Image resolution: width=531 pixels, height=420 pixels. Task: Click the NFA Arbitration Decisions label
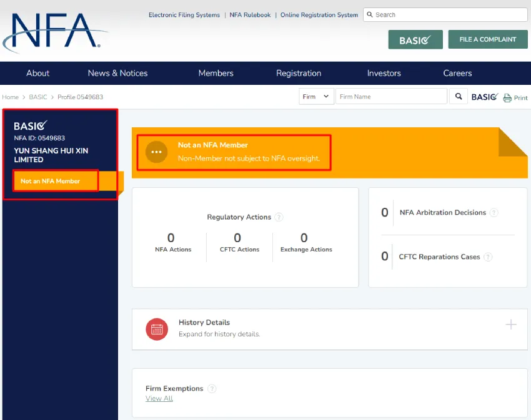click(x=443, y=213)
